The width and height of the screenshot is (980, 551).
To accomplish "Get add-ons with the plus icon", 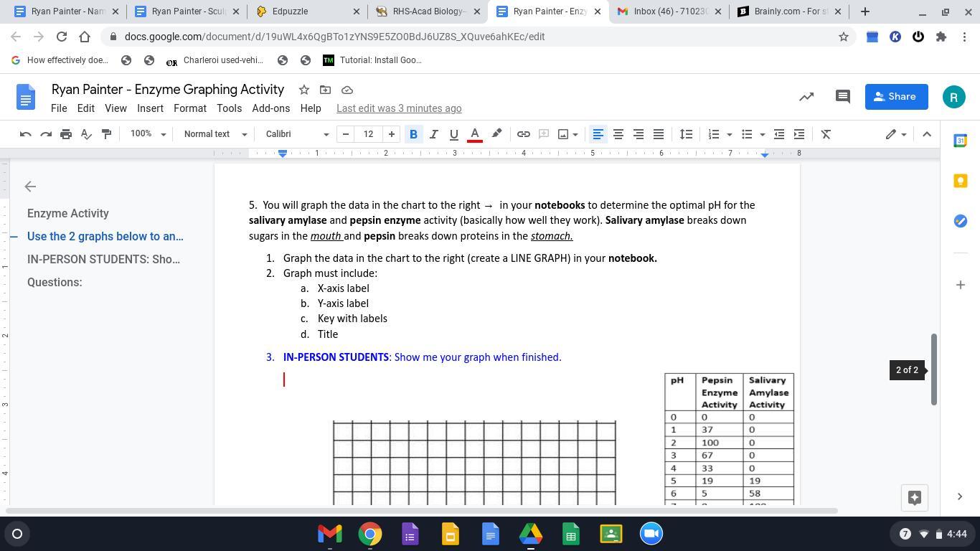I will pyautogui.click(x=961, y=285).
